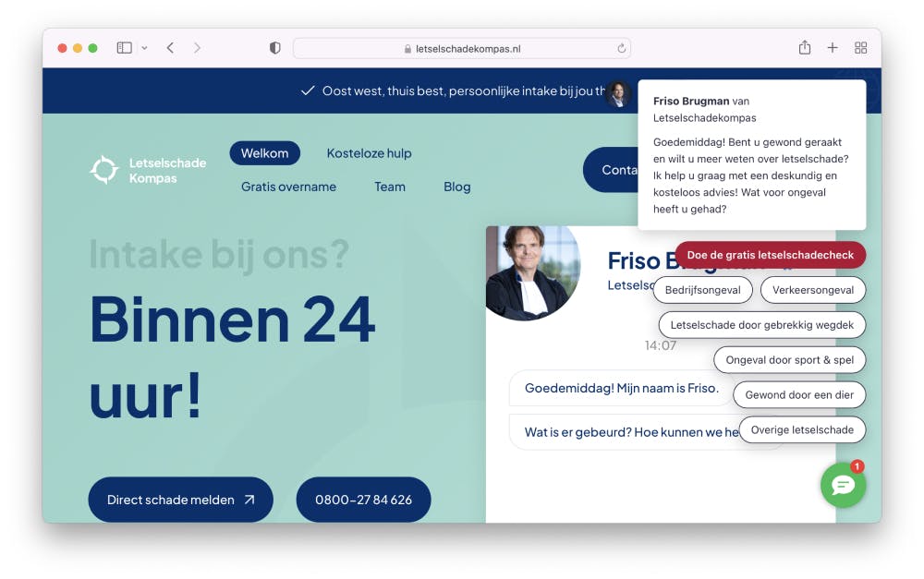Start the gratis letselschadecheck
The image size is (924, 579).
coord(770,255)
